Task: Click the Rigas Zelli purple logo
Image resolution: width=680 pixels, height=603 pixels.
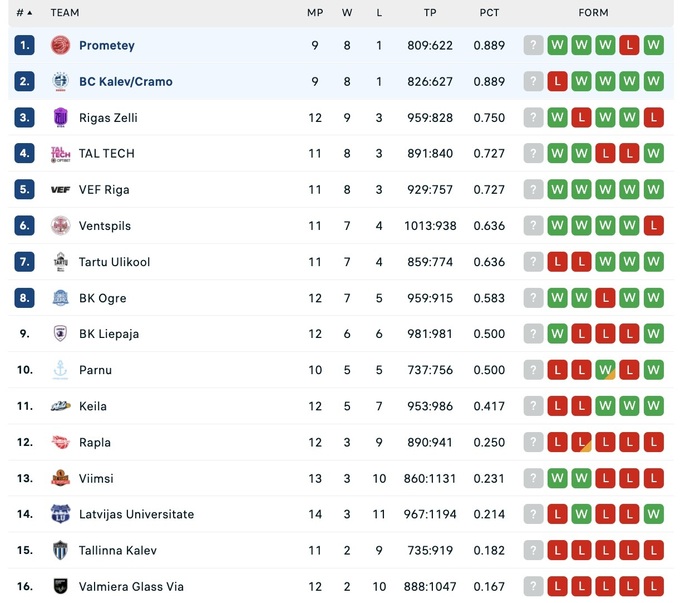Action: tap(60, 117)
